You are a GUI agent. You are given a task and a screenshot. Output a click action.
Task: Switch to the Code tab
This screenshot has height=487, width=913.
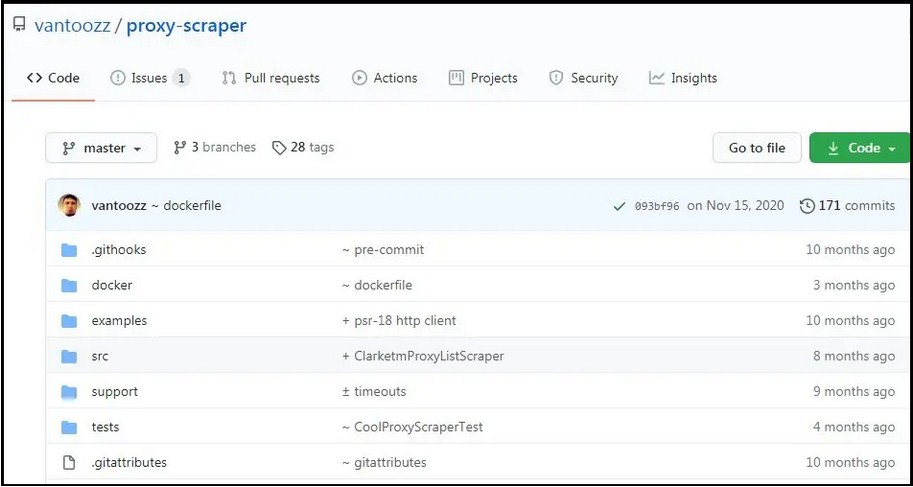point(53,78)
